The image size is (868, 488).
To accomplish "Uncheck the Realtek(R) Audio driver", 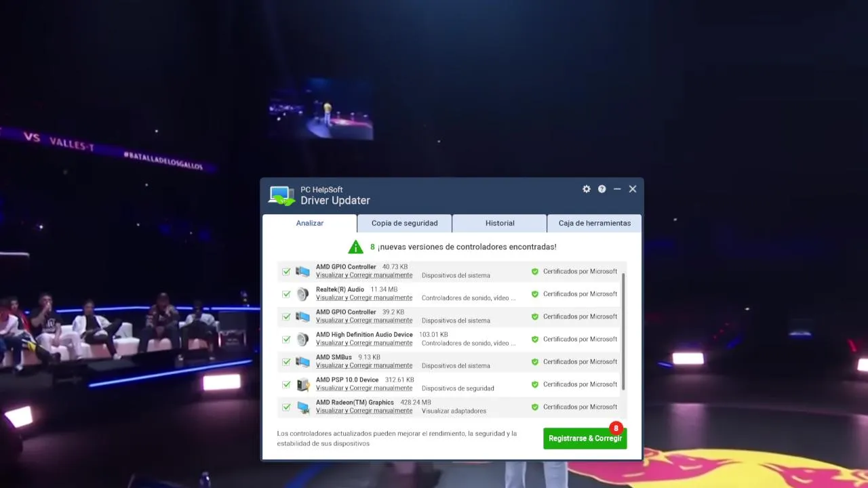I will coord(286,294).
